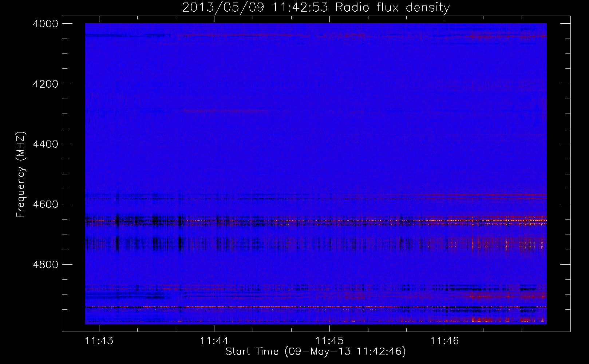This screenshot has height=364, width=589.
Task: Click the 'Start Time (09-May-13 11:42:46)' axis title
Action: pos(316,352)
